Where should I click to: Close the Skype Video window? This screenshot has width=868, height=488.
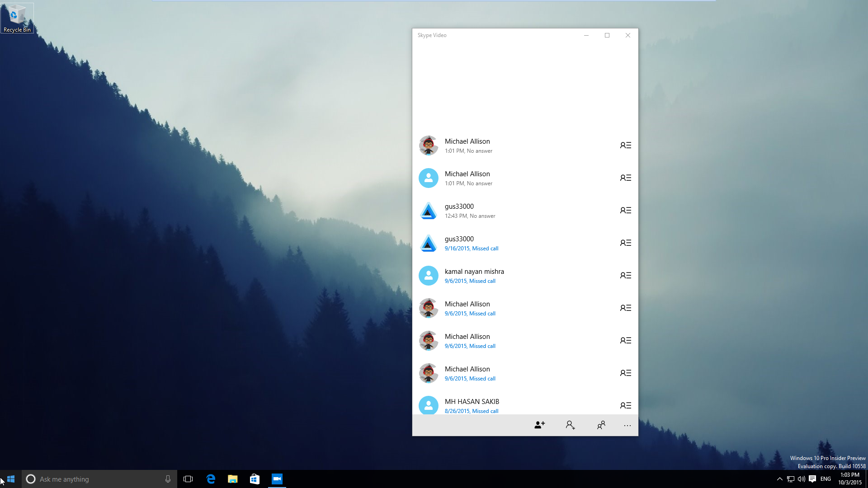[628, 35]
